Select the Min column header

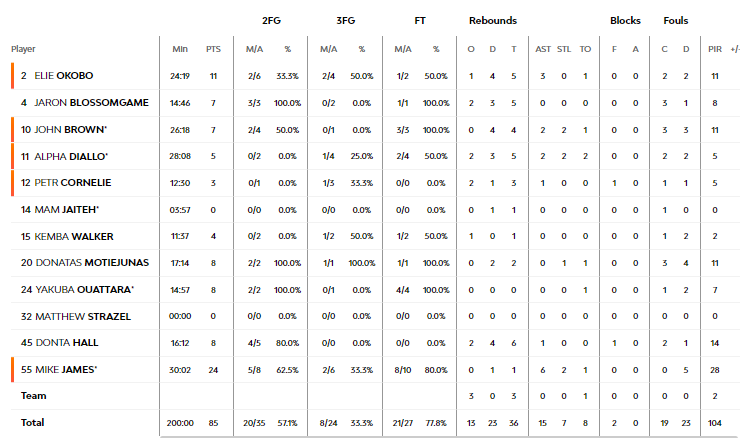click(180, 49)
